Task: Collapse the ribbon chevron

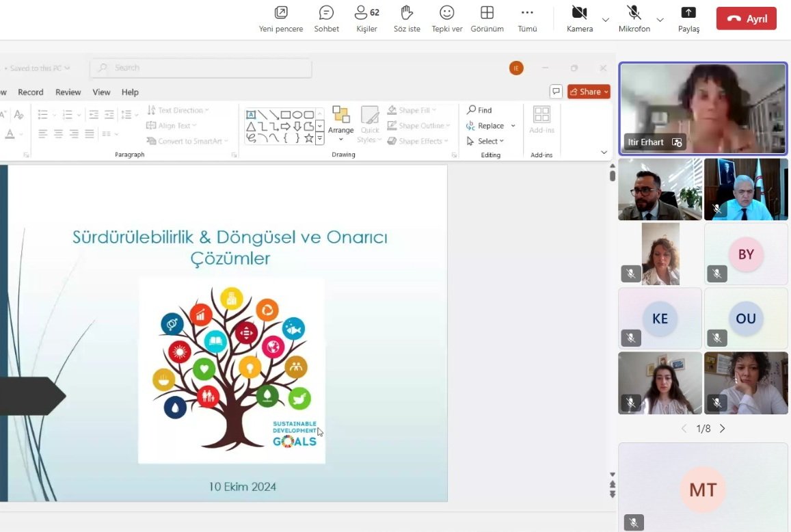Action: coord(604,152)
